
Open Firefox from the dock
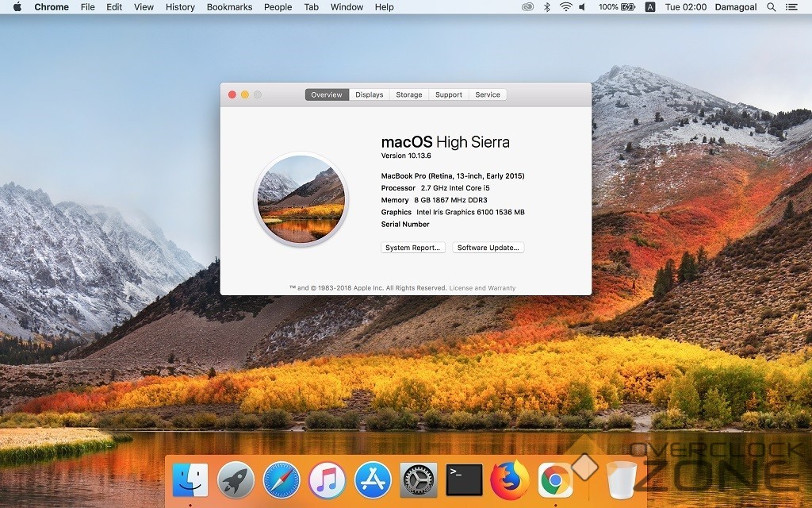tap(509, 479)
